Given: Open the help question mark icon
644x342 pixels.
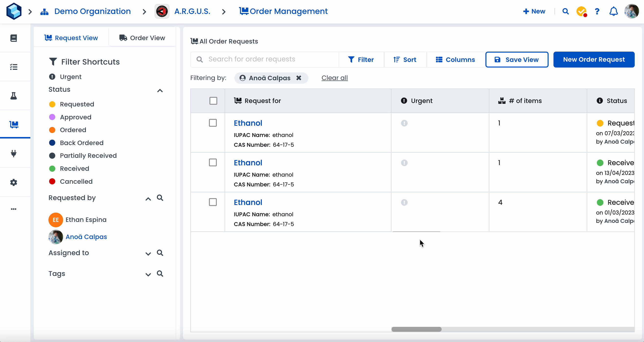Looking at the screenshot, I should pyautogui.click(x=597, y=11).
